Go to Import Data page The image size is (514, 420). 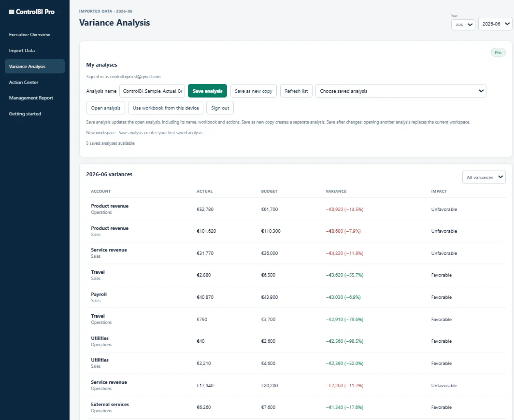click(22, 51)
